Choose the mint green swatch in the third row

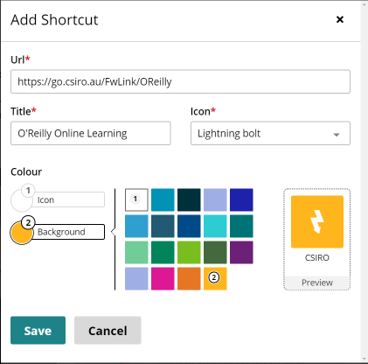136,252
